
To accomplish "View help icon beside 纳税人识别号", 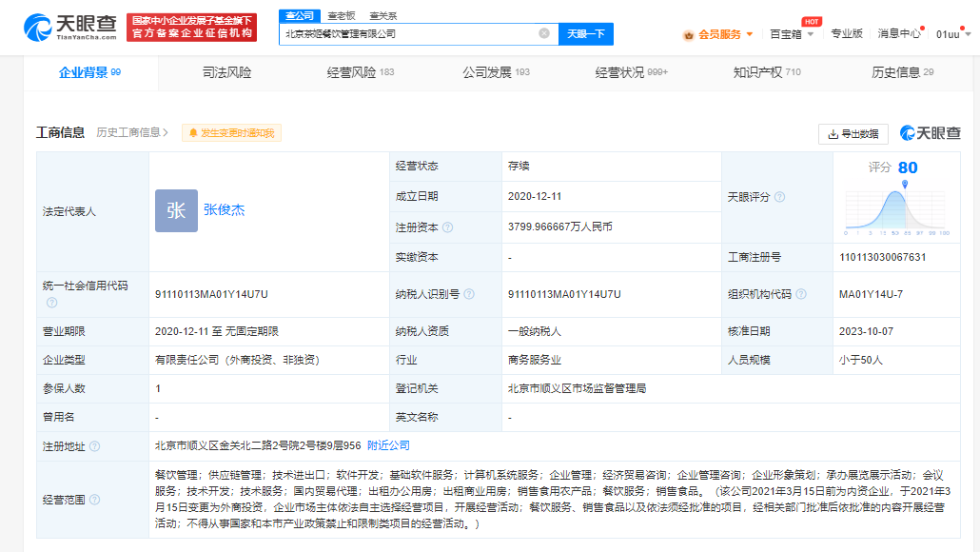I will coord(469,294).
